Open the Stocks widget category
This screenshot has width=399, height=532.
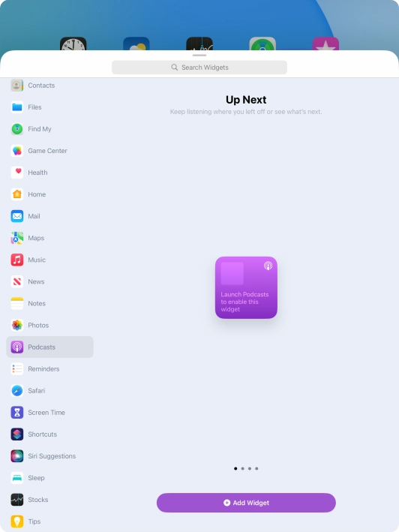tap(49, 500)
